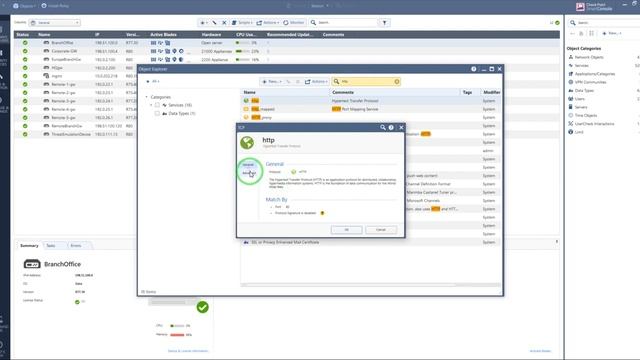
Task: Open the Advanced page in http dialog
Action: tap(249, 173)
